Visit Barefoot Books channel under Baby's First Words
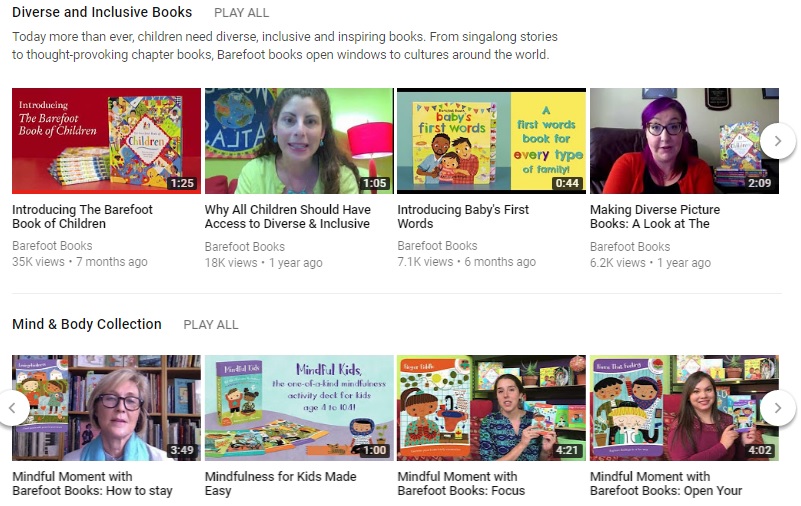 point(437,246)
